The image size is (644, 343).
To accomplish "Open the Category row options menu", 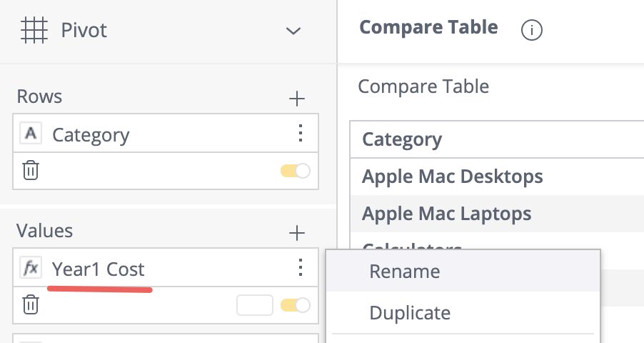I will (301, 133).
